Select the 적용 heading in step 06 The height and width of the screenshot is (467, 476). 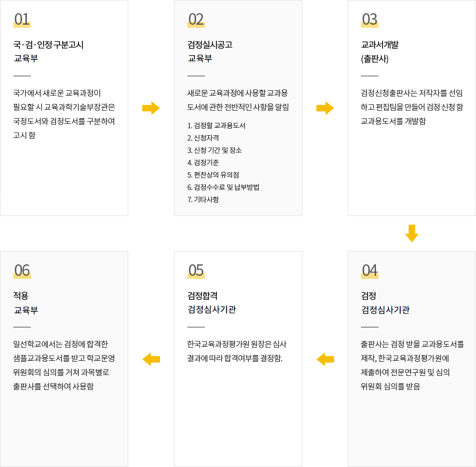point(21,296)
